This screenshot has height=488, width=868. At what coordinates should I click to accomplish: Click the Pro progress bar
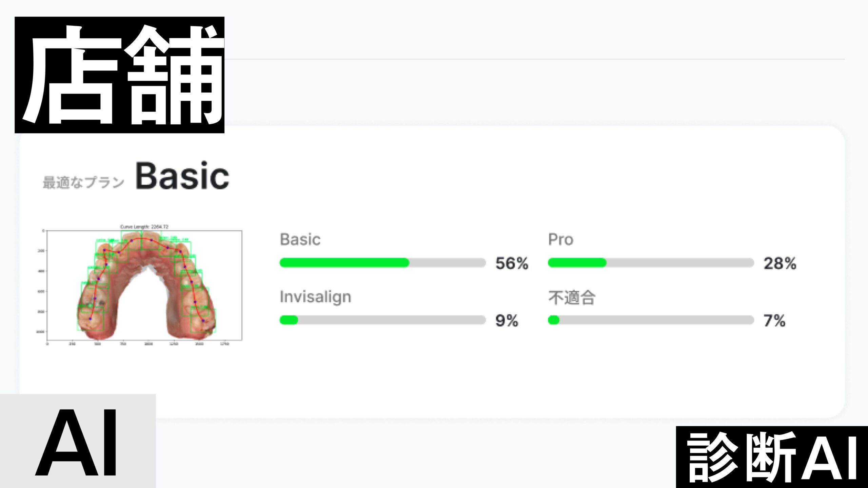pyautogui.click(x=651, y=263)
